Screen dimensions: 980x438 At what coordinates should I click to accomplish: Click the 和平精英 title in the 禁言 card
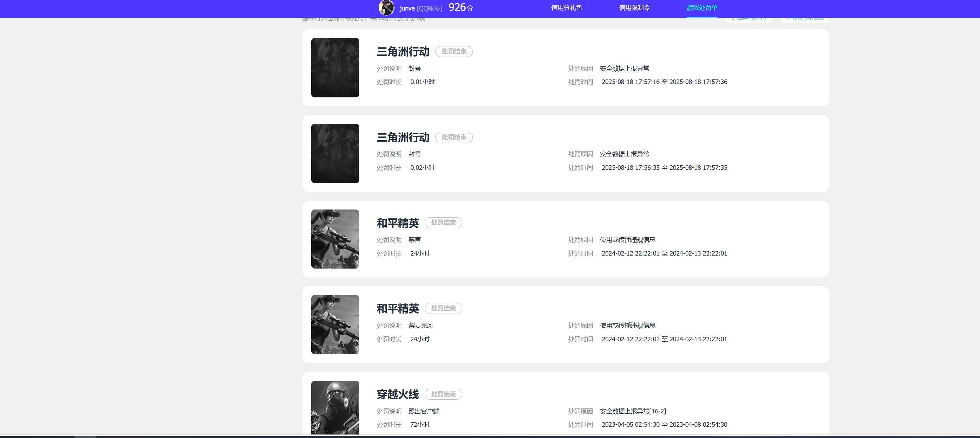(398, 223)
